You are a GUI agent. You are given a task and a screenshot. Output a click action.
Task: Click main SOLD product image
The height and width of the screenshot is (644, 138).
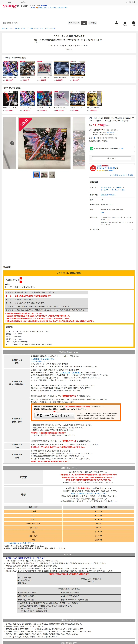44,143
